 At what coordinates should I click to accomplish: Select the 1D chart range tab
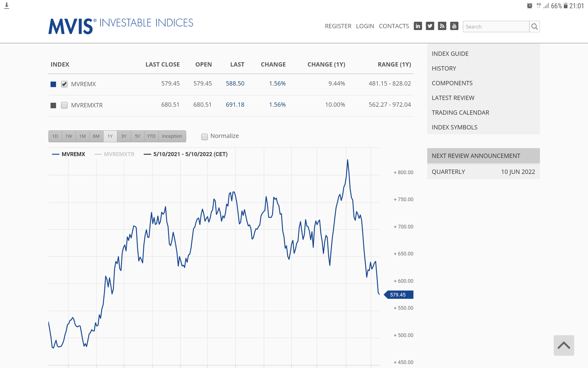(x=55, y=136)
